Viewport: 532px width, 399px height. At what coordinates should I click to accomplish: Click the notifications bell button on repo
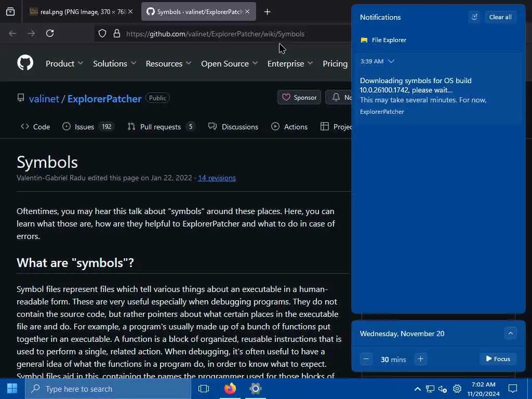339,97
